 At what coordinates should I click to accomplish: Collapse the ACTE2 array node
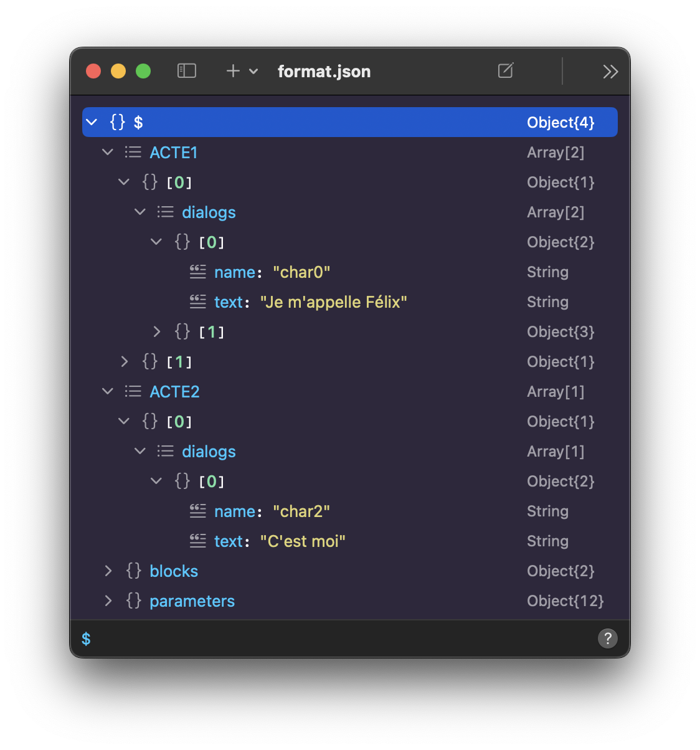(106, 391)
